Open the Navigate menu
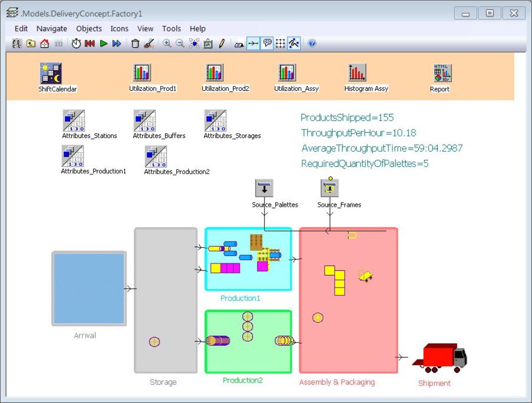 [51, 29]
